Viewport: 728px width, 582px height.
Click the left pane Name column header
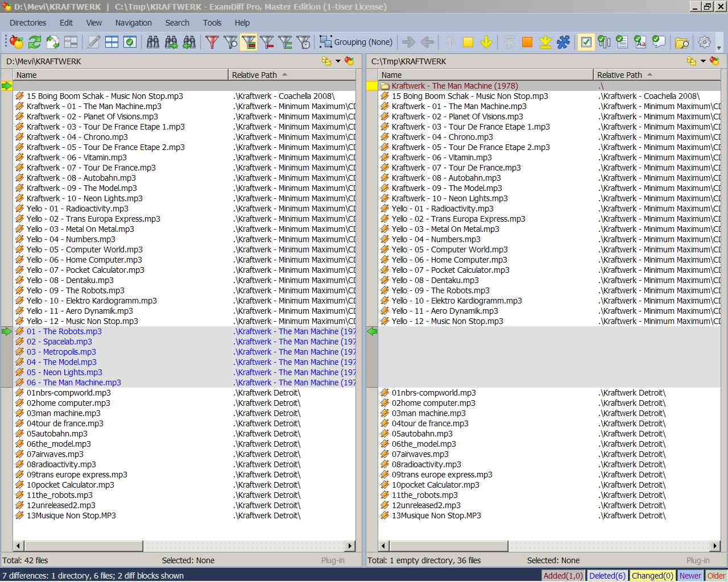(x=121, y=75)
